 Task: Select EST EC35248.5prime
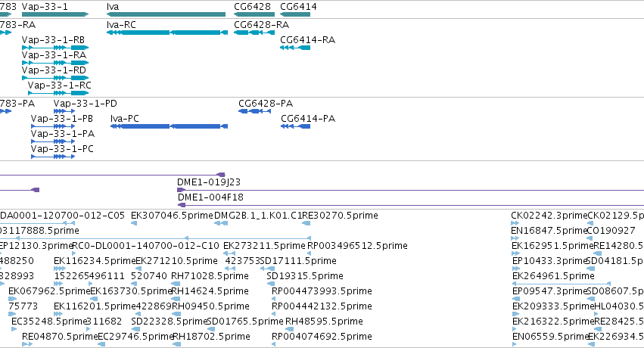point(50,322)
